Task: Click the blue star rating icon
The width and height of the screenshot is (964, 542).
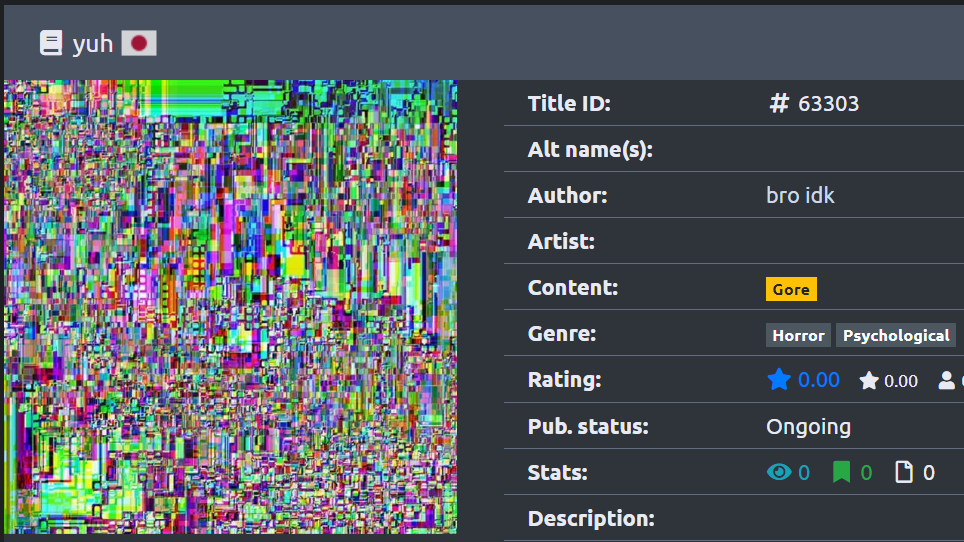Action: point(778,380)
